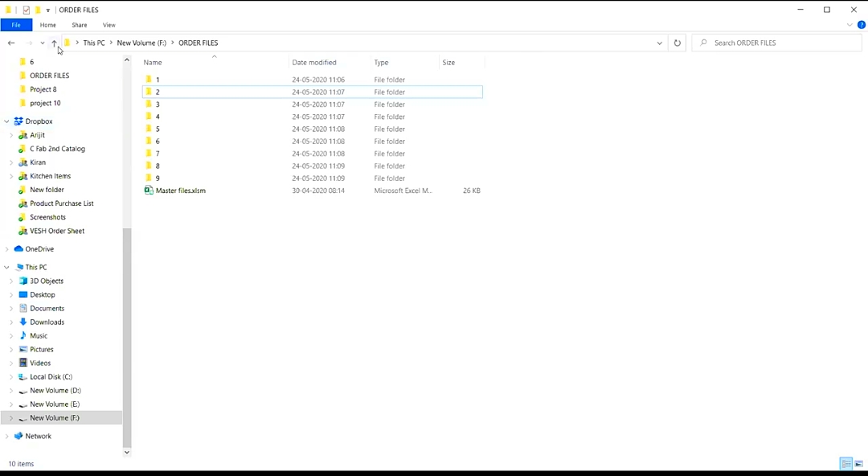Open New Volume (F:) from breadcrumb
Screen dimensions: 868x476
141,43
